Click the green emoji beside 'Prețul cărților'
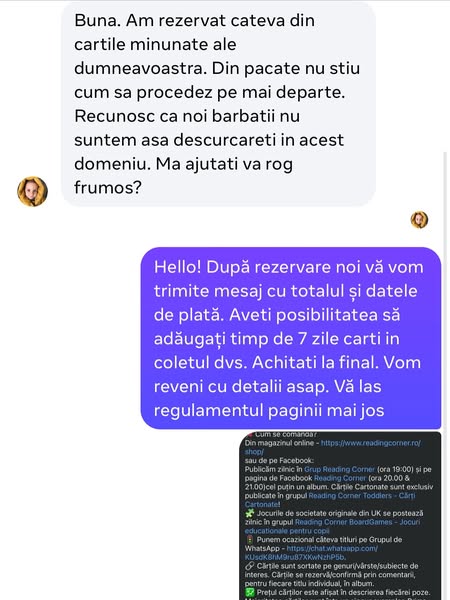 pyautogui.click(x=249, y=592)
